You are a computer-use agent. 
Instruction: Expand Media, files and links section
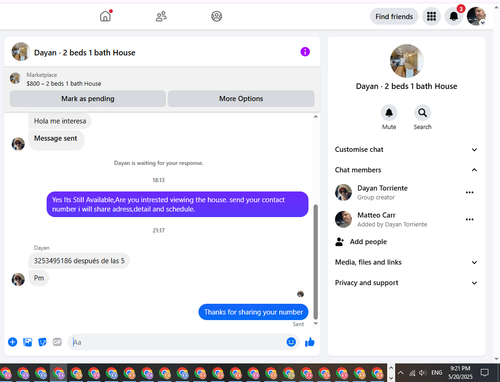(x=406, y=262)
